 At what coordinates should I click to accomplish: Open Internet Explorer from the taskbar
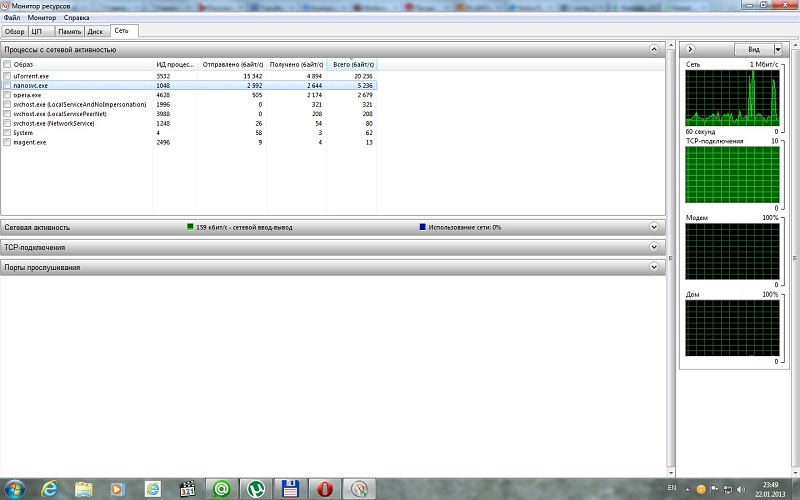point(48,489)
